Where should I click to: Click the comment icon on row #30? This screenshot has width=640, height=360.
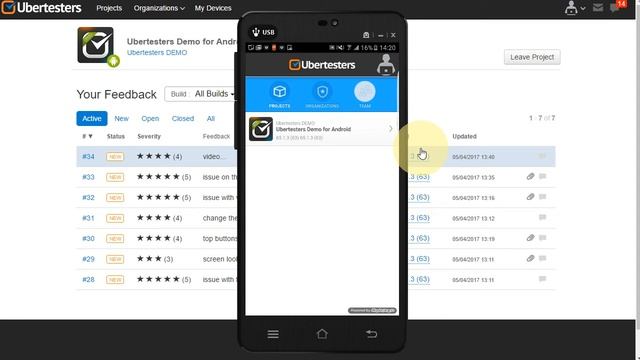[x=542, y=238]
